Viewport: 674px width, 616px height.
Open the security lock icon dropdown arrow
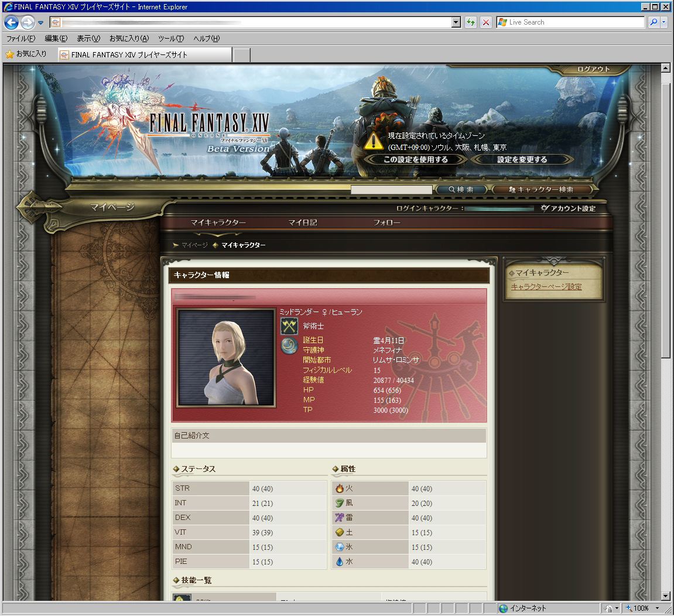tap(617, 608)
